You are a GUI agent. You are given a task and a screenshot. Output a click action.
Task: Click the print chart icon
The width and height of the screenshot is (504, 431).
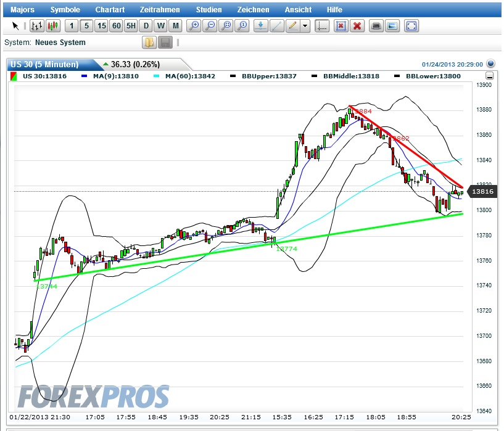[x=376, y=26]
